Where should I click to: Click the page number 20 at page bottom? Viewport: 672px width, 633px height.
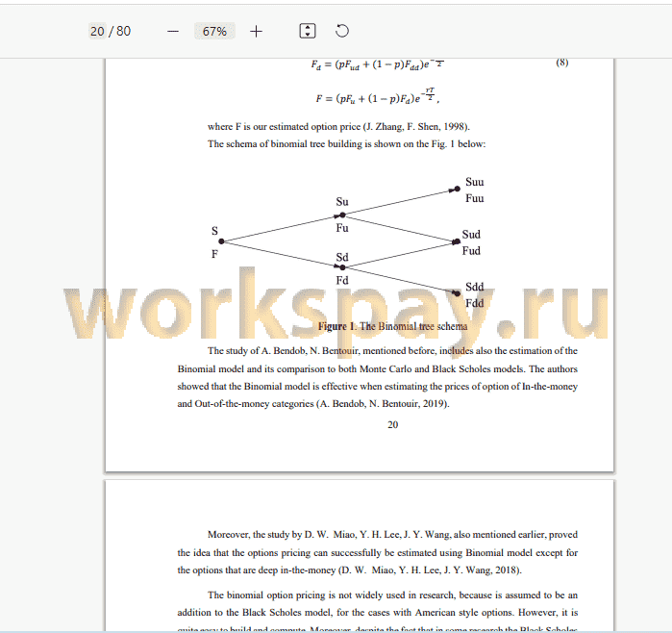coord(392,424)
